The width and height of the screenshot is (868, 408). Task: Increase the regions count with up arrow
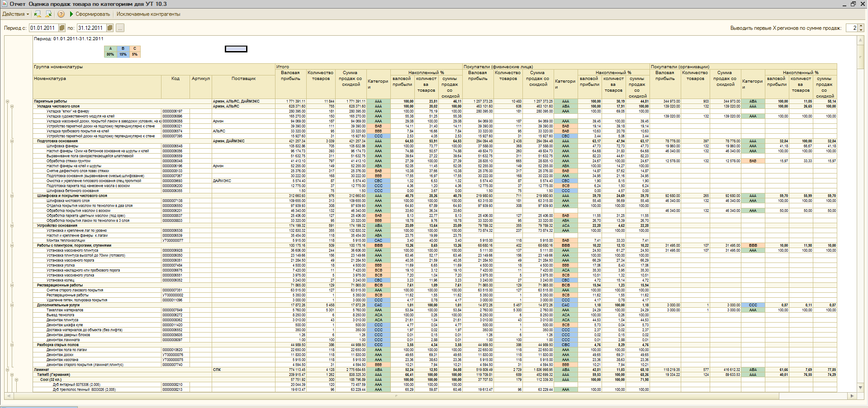point(860,26)
